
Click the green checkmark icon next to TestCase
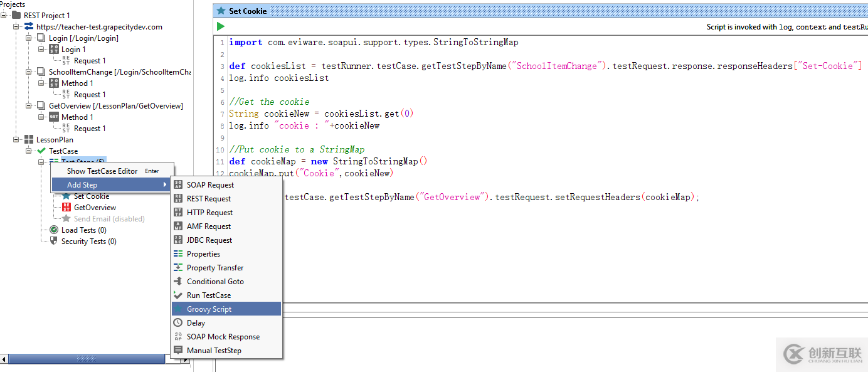click(41, 151)
